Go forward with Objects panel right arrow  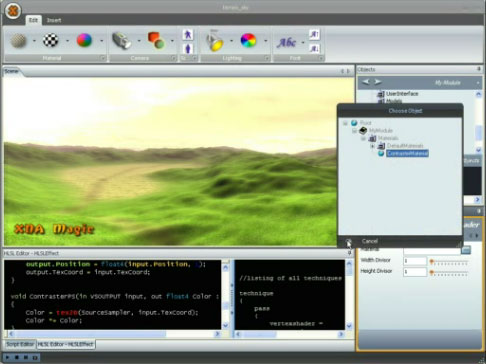point(378,82)
